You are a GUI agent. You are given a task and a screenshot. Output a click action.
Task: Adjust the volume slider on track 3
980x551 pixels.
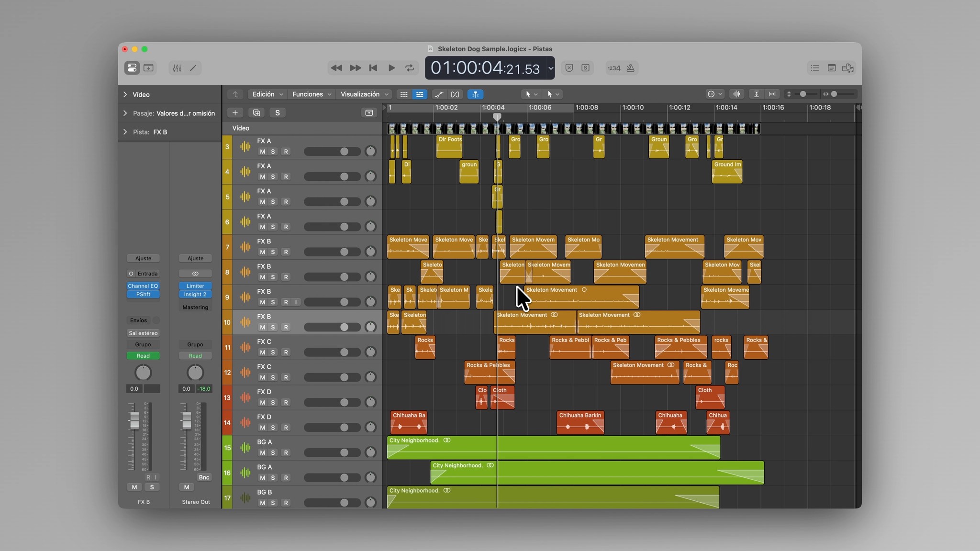(344, 152)
